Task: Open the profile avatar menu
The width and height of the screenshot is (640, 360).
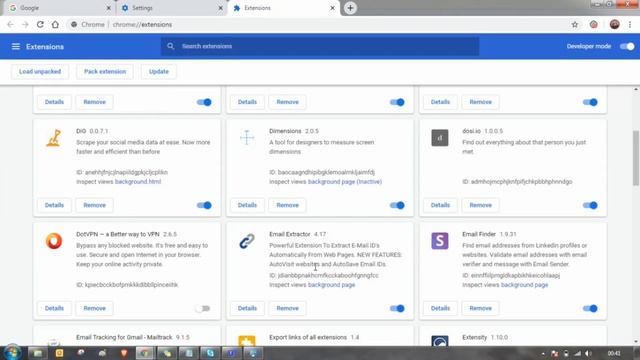Action: (x=614, y=24)
